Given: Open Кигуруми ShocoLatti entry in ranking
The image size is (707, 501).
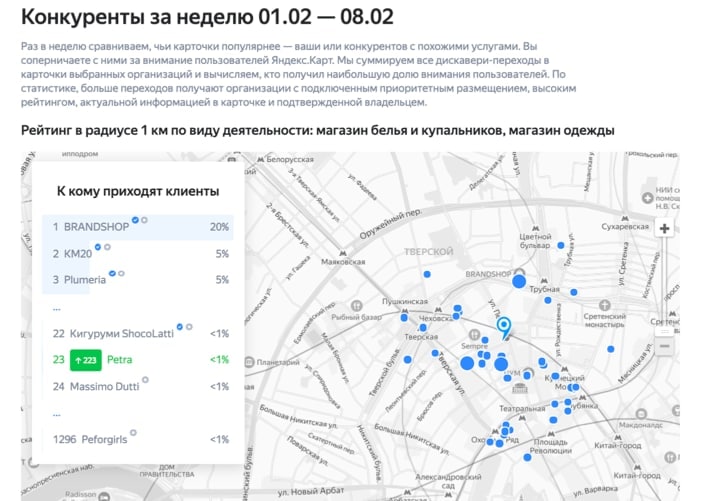Looking at the screenshot, I should [138, 334].
